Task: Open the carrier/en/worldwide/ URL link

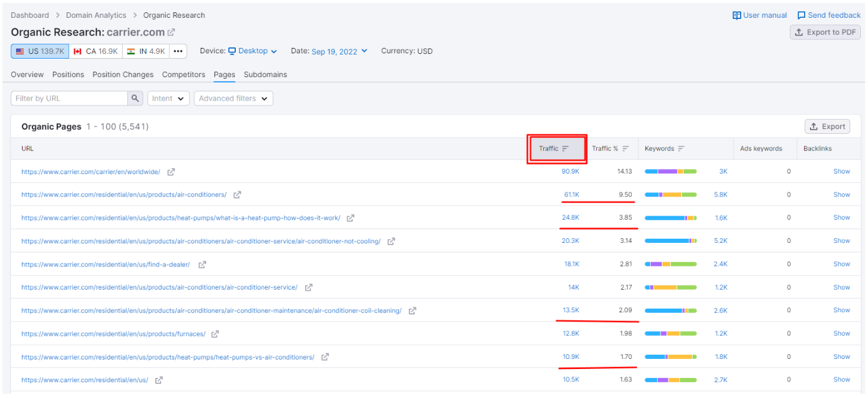Action: tap(91, 172)
